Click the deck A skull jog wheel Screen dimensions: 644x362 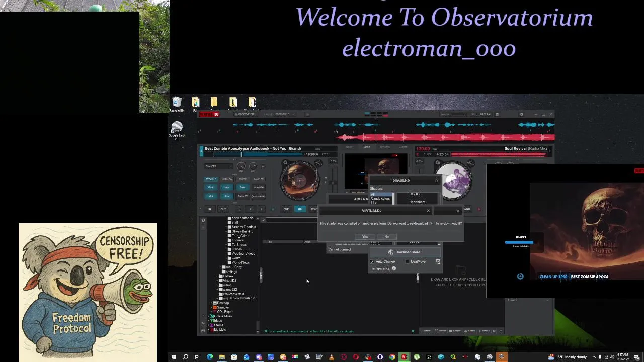pyautogui.click(x=300, y=181)
